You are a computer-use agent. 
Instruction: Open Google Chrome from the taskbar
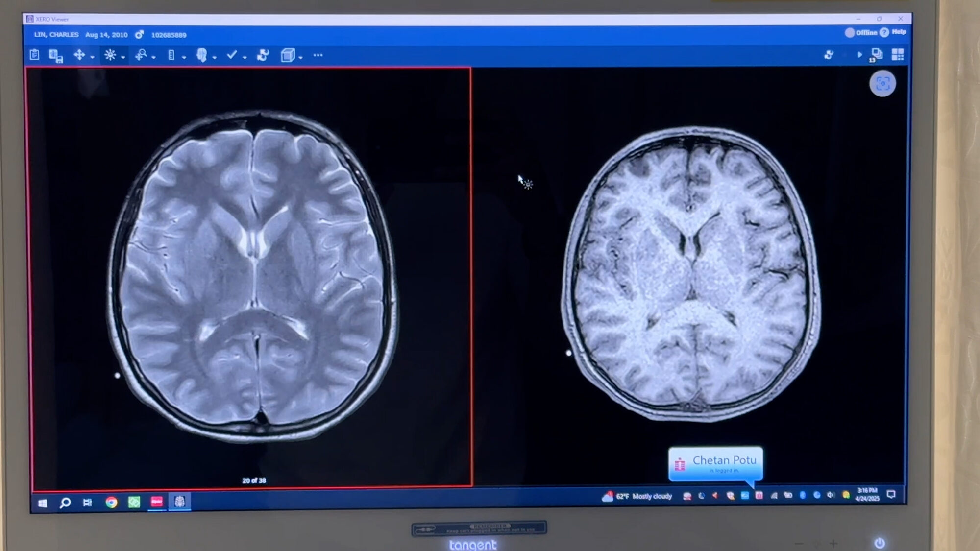coord(111,503)
